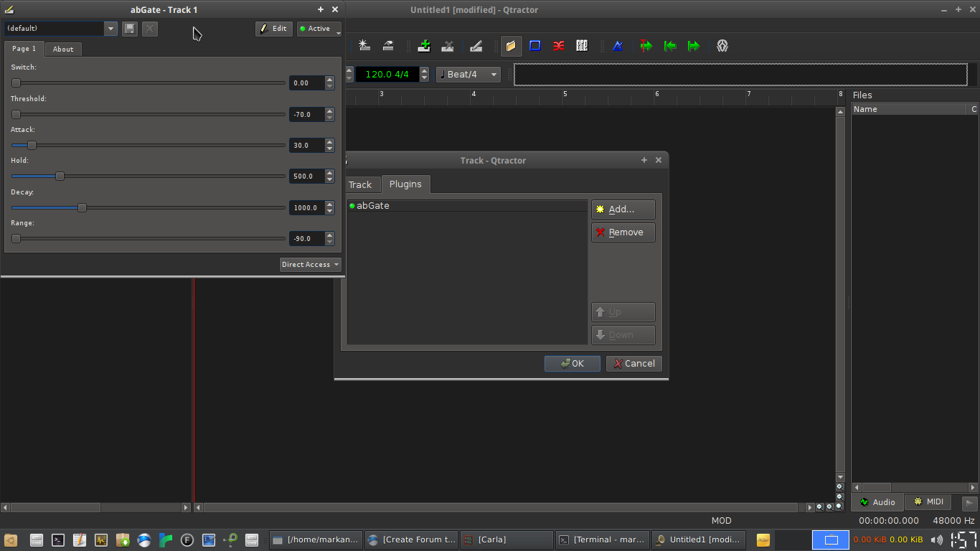Toggle the Active button in abGate window
980x551 pixels.
(319, 29)
